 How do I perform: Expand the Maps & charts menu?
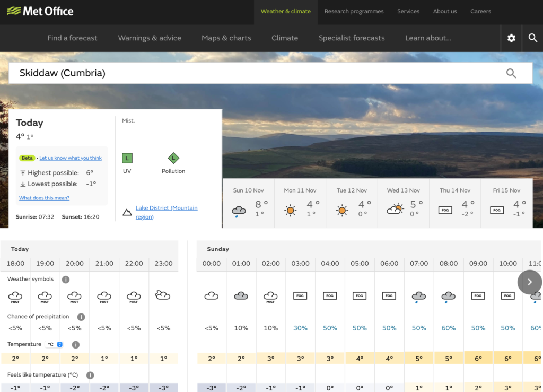(x=226, y=38)
